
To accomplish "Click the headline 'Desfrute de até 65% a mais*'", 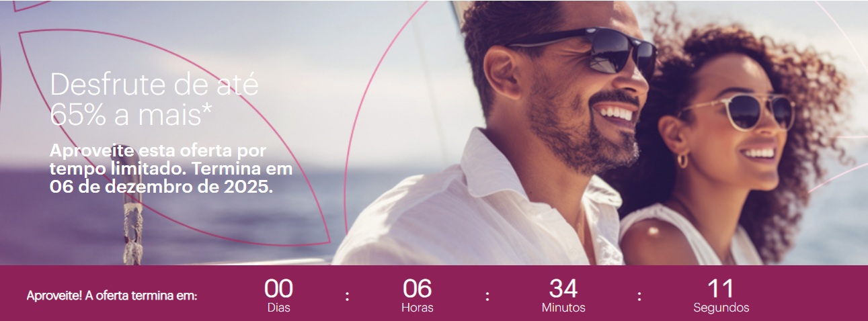I will pyautogui.click(x=154, y=100).
